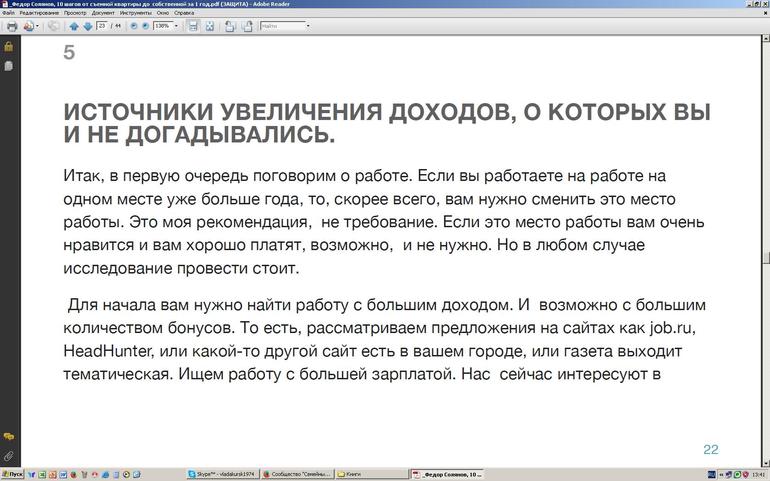
Task: Enable scrolling page mode icon
Action: coord(193,26)
